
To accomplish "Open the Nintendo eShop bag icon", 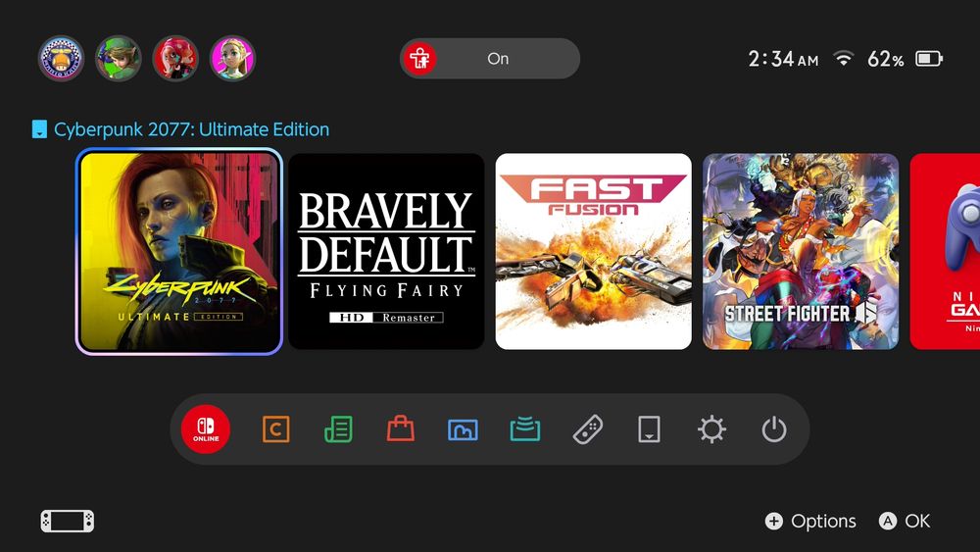I will tap(401, 429).
